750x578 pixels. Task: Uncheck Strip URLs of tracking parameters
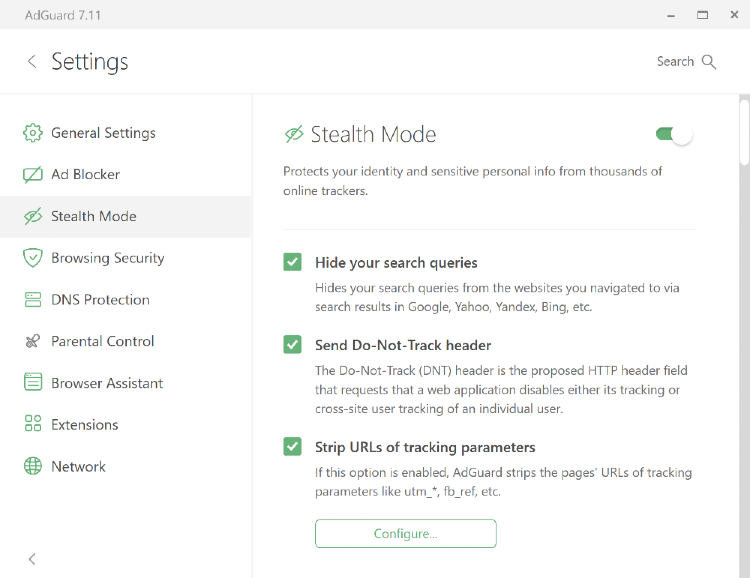[292, 447]
